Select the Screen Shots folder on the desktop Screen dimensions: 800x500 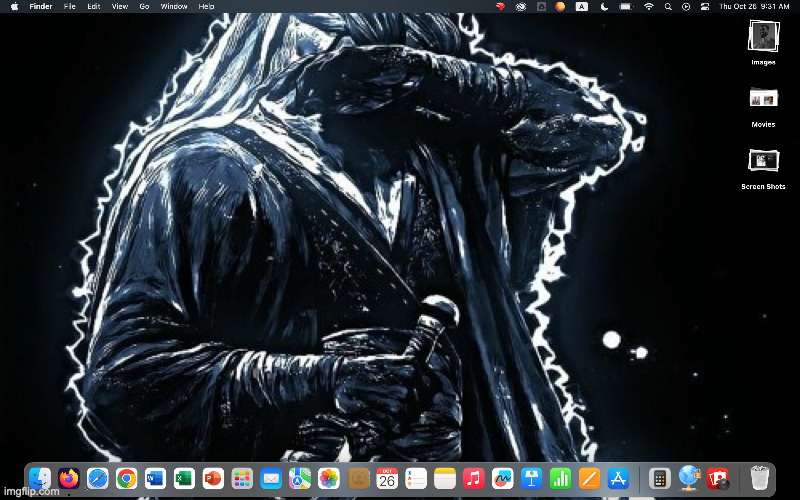763,169
